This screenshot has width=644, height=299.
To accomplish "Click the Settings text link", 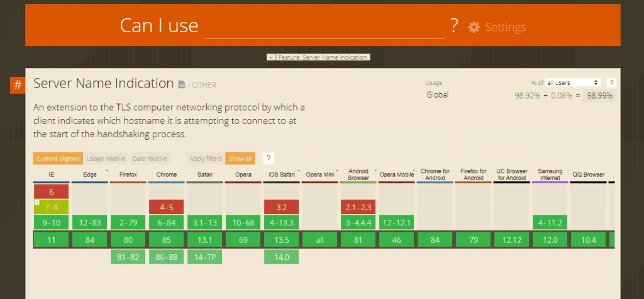I will [x=505, y=27].
